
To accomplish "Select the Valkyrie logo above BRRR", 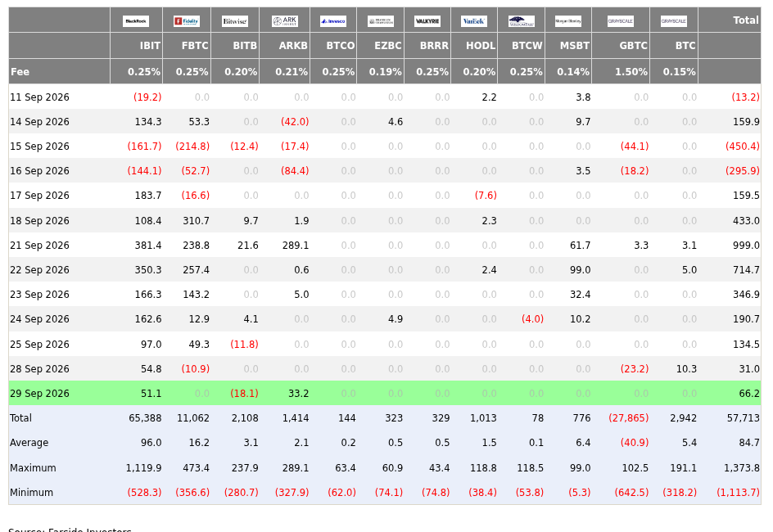I will pyautogui.click(x=427, y=21).
